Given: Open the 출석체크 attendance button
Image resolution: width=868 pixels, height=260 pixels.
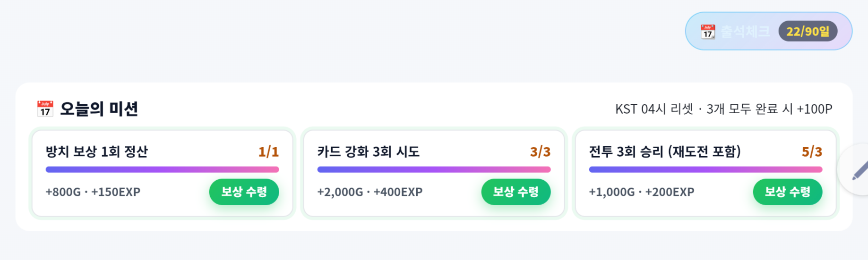Looking at the screenshot, I should tap(768, 31).
